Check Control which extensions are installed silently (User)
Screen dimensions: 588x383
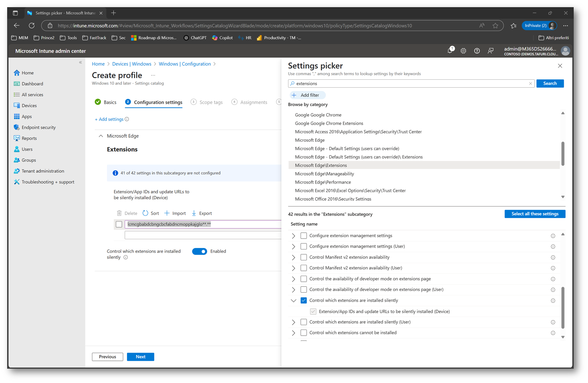click(x=304, y=322)
